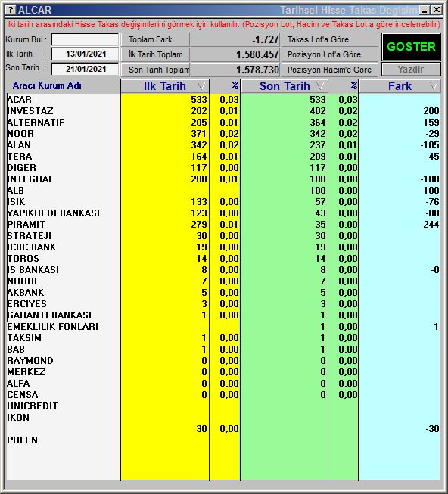The height and width of the screenshot is (494, 448).
Task: Edit the Son Tarih date field
Action: 85,69
